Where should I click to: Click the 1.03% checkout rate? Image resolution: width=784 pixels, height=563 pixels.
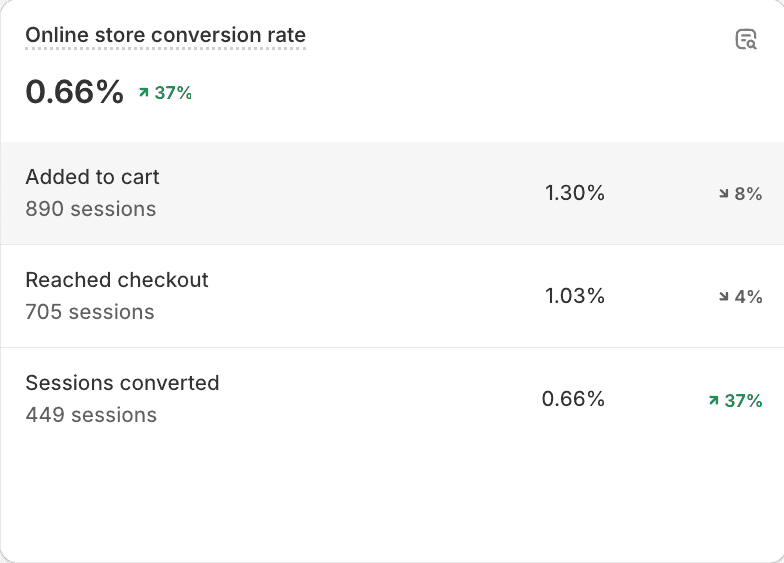[x=574, y=296]
